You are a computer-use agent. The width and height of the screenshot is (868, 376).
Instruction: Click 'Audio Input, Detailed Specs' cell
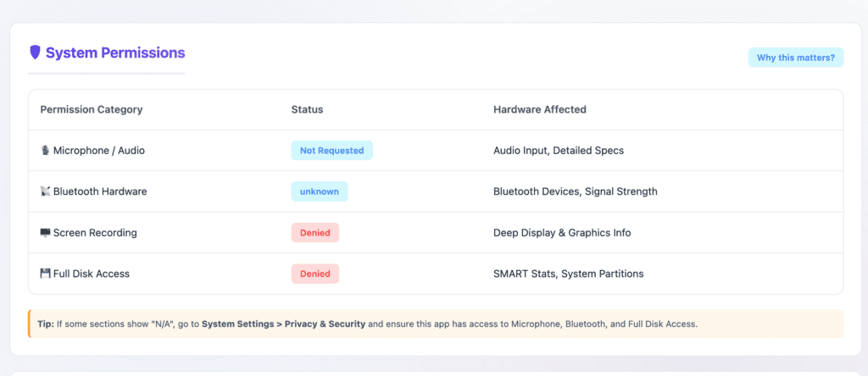559,151
